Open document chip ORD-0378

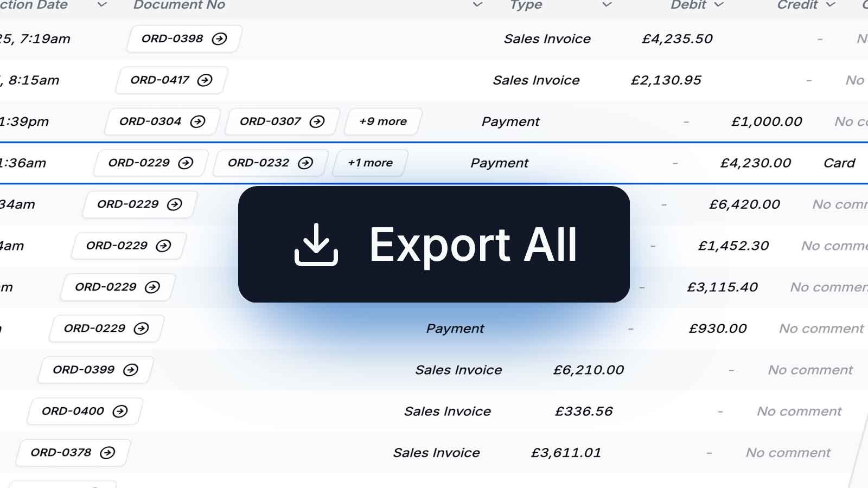(73, 453)
